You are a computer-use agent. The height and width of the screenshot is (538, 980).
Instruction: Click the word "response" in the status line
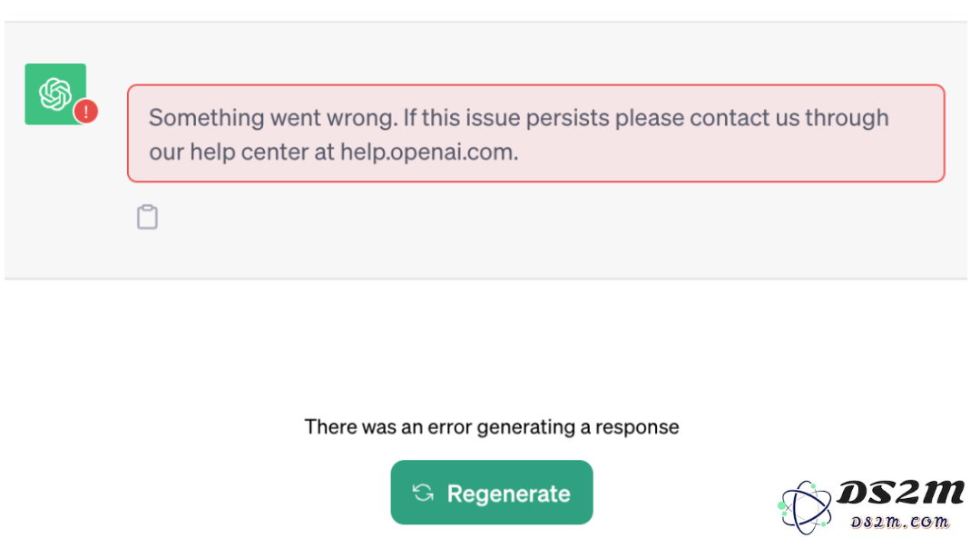[637, 428]
